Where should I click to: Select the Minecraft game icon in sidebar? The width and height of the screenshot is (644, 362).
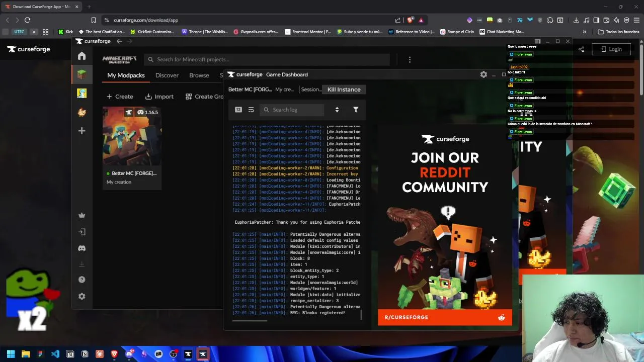tap(82, 74)
